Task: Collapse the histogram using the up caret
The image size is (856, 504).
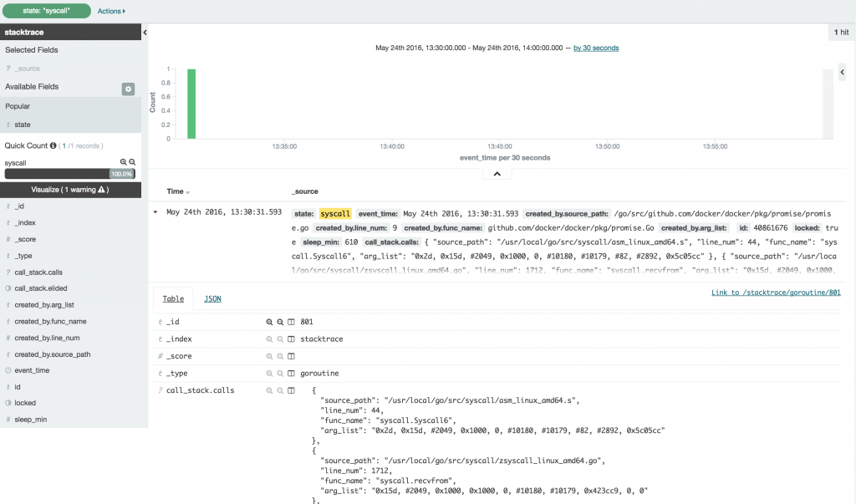Action: click(x=497, y=173)
